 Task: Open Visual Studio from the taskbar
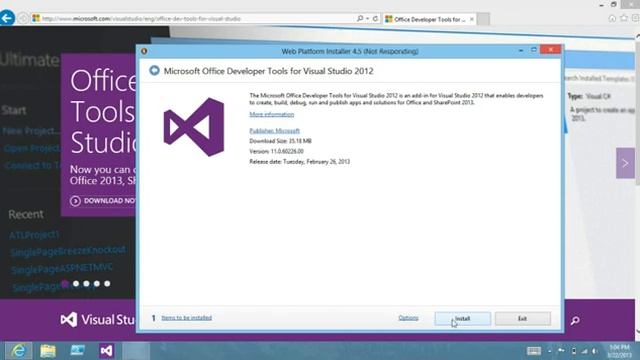107,351
